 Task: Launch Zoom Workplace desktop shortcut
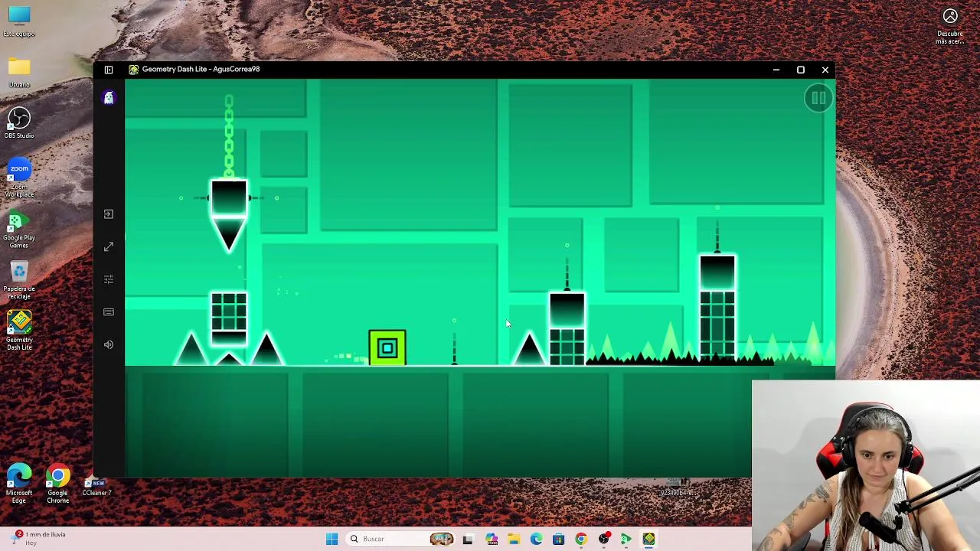coord(19,178)
